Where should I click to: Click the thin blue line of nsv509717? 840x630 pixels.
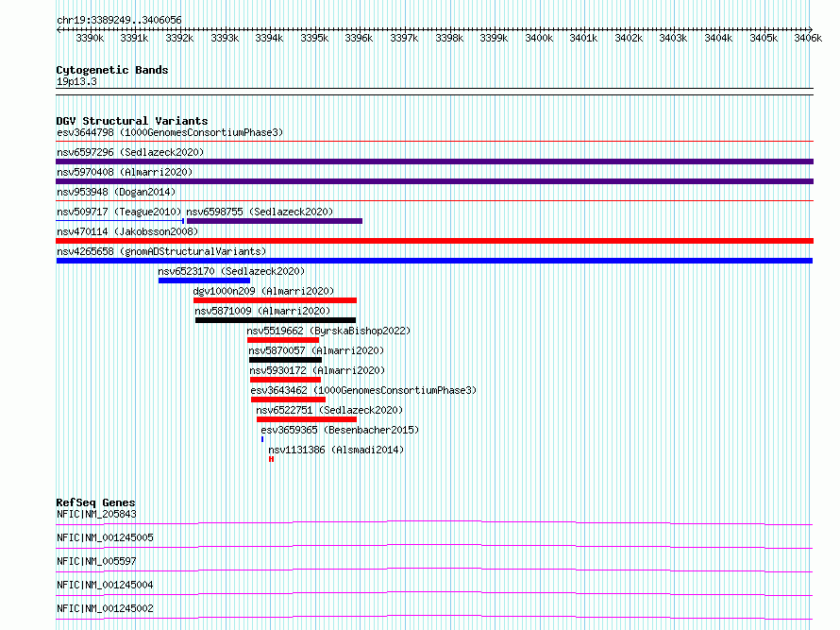pos(120,220)
